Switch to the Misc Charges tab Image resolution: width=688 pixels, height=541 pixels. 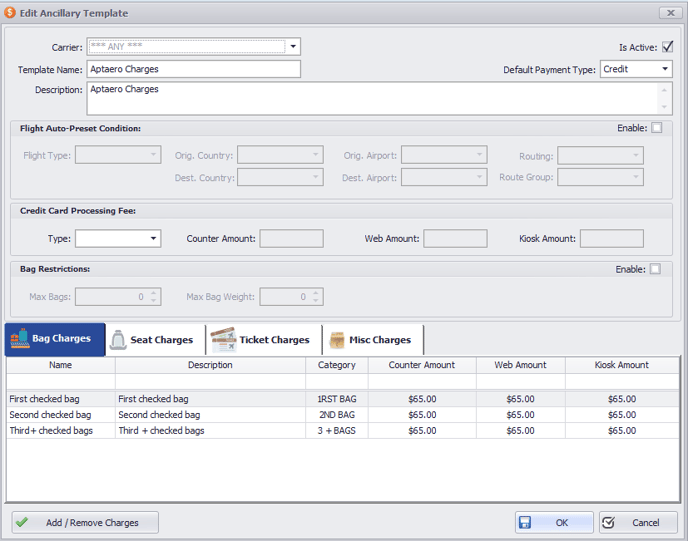(x=373, y=340)
